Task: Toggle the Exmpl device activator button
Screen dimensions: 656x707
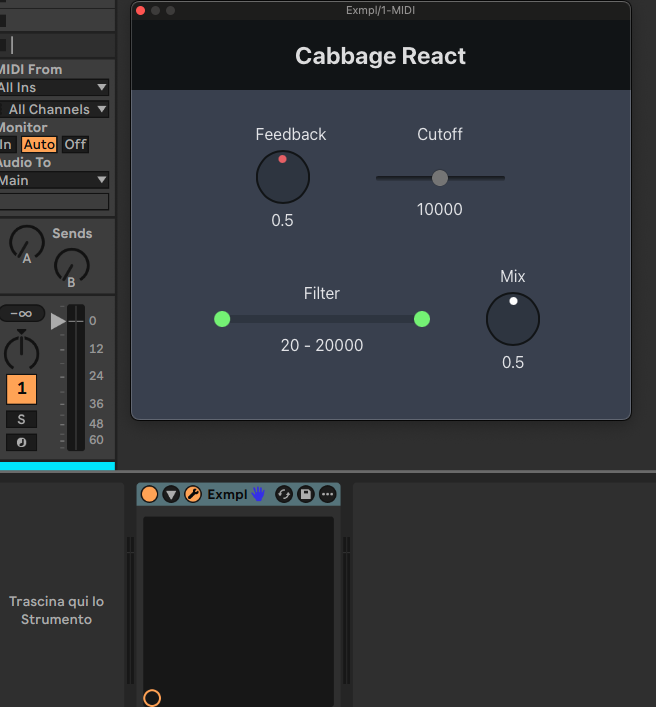Action: coord(149,494)
